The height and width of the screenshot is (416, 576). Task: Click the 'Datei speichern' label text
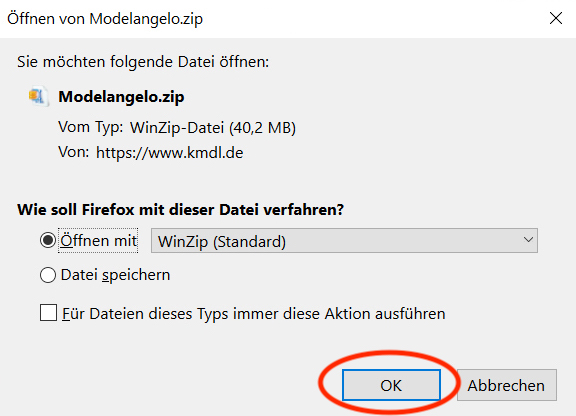(x=115, y=275)
